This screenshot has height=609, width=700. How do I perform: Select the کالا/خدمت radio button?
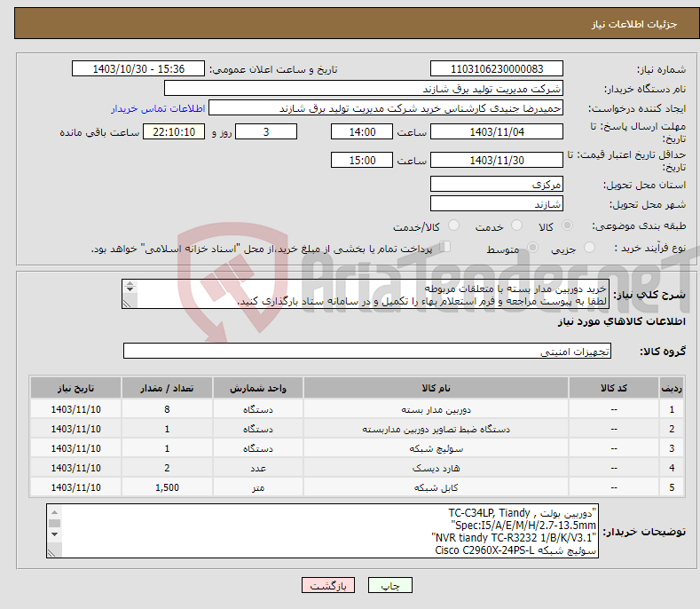click(x=453, y=225)
